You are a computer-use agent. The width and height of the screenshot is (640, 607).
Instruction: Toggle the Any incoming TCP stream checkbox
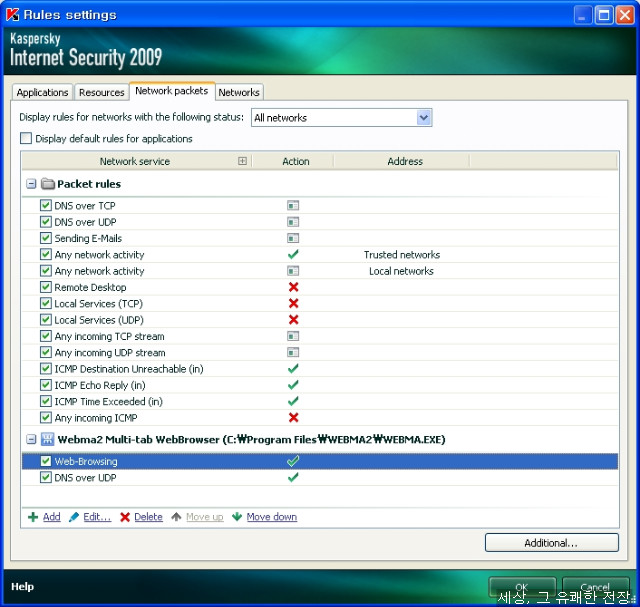[46, 336]
